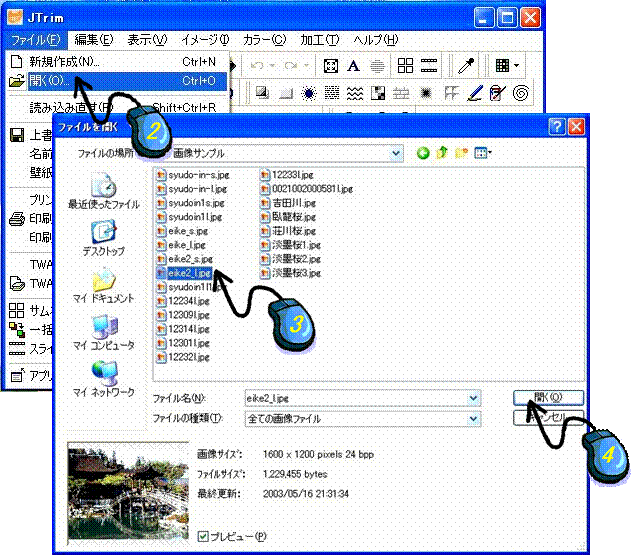This screenshot has height=555, width=638.
Task: Go to the Desktop (デスクトップ) location
Action: (x=103, y=238)
